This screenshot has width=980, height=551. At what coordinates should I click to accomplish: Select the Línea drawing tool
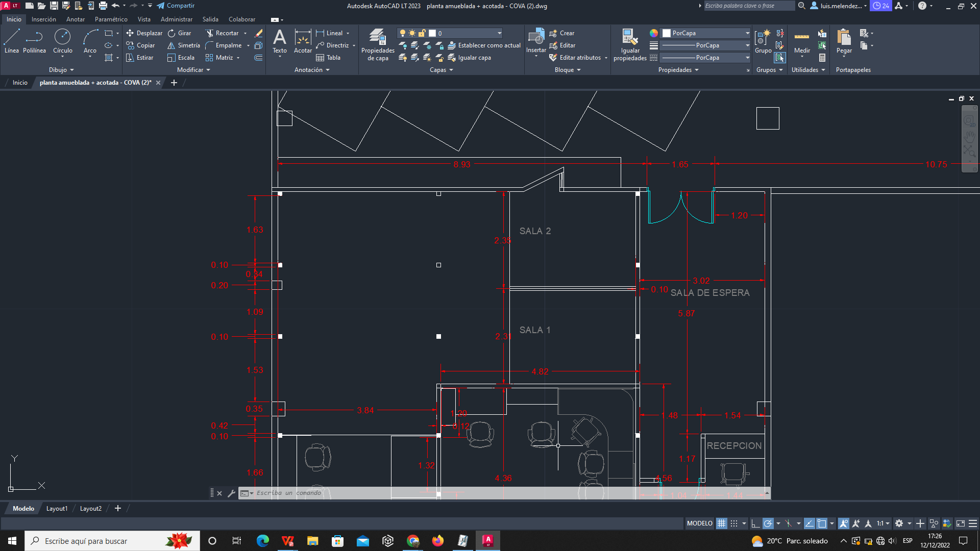12,41
